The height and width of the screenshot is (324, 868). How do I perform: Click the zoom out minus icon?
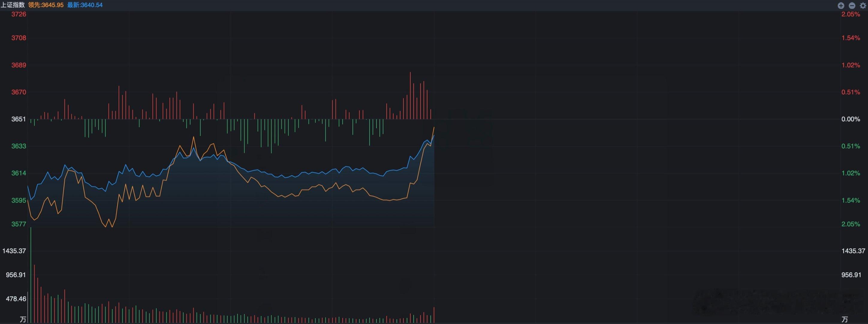coord(852,5)
